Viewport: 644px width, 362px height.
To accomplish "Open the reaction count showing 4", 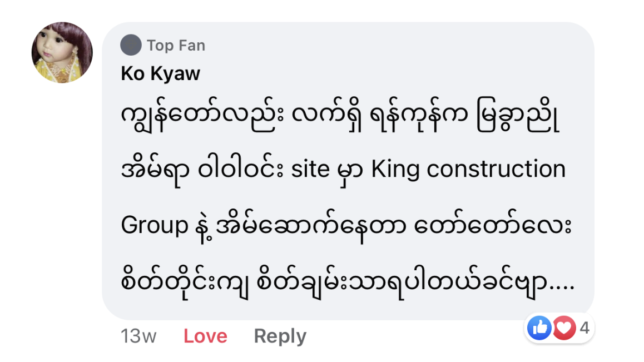I will (584, 328).
